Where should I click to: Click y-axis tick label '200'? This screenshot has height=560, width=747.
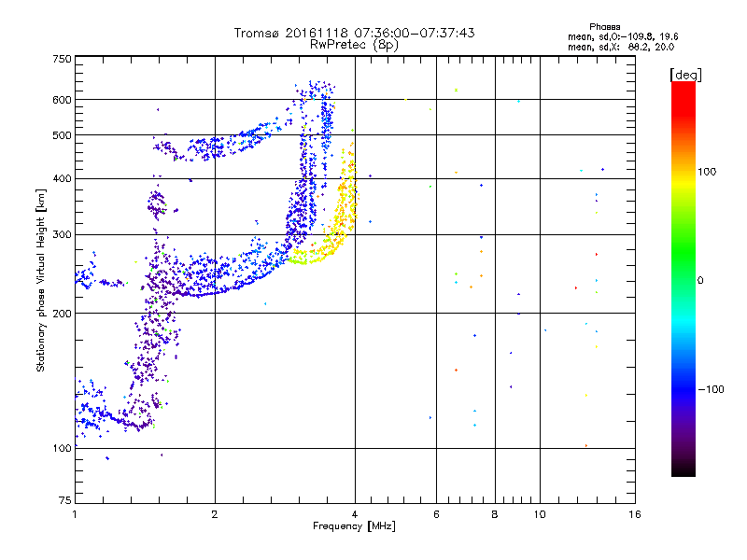(62, 314)
